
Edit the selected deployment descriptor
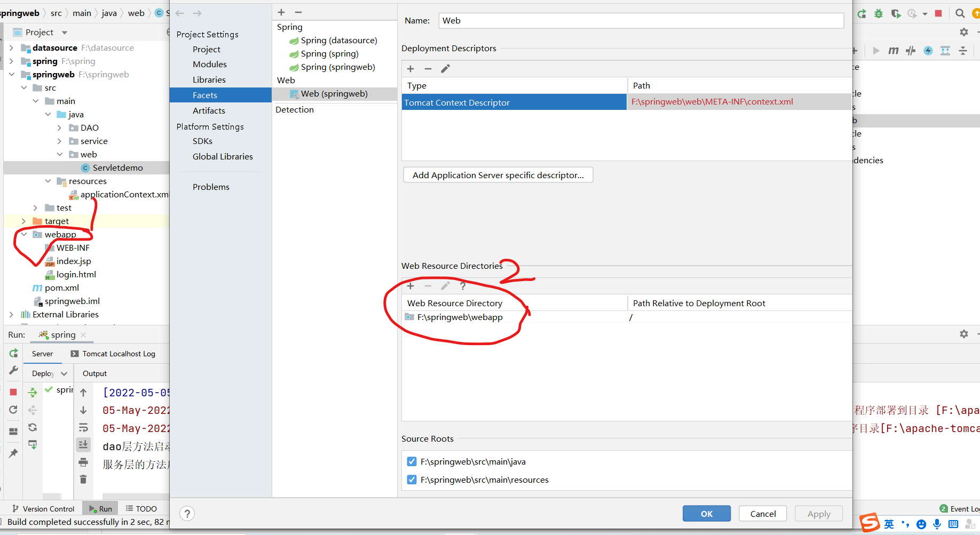446,69
